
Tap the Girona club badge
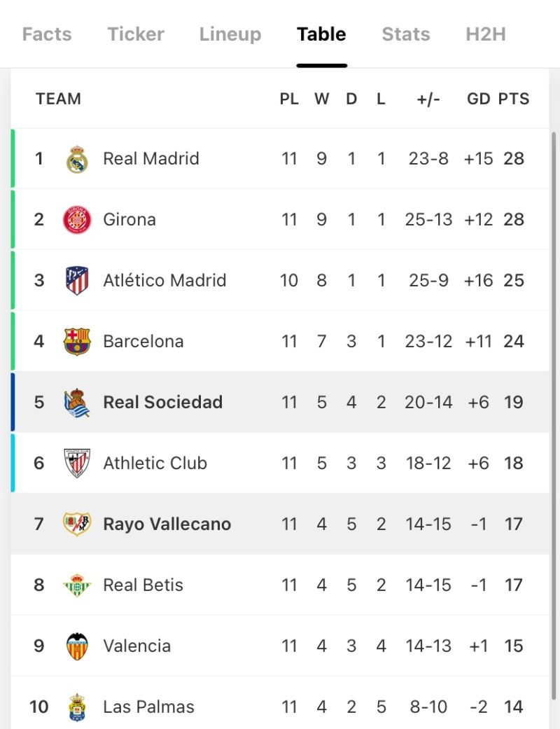(77, 219)
